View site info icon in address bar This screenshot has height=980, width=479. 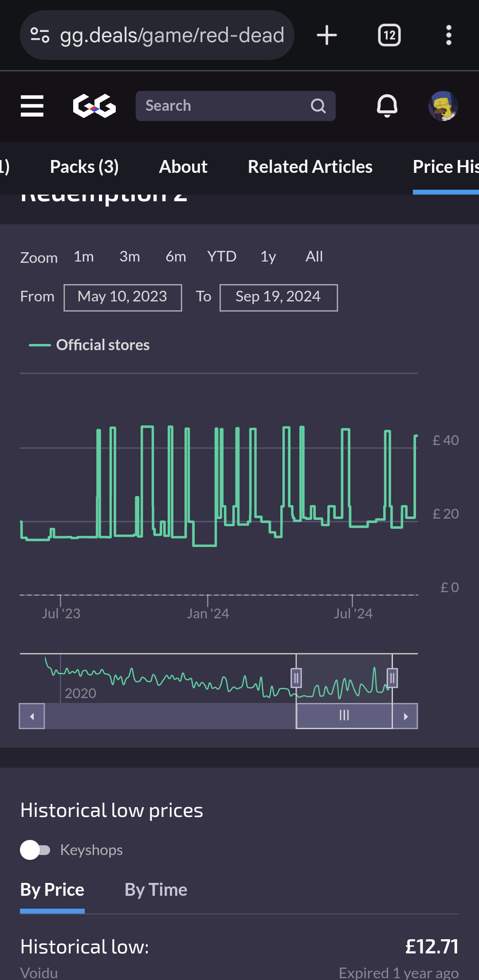point(39,35)
